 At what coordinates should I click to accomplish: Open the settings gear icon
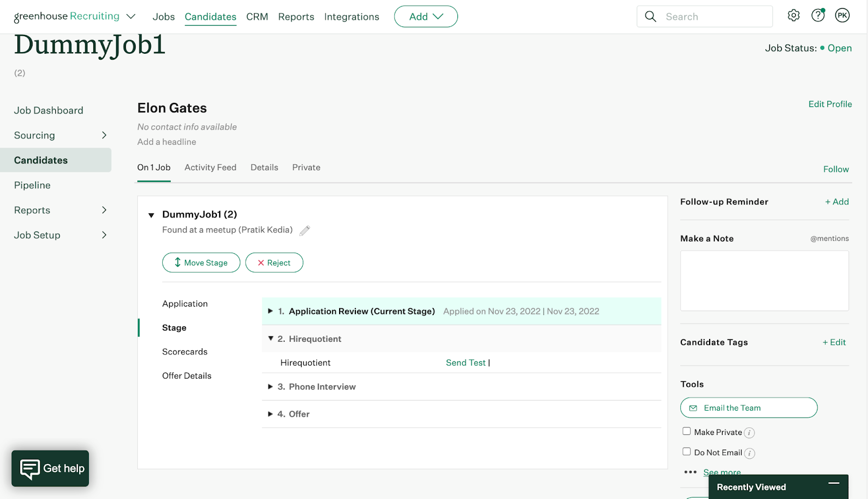(x=793, y=16)
